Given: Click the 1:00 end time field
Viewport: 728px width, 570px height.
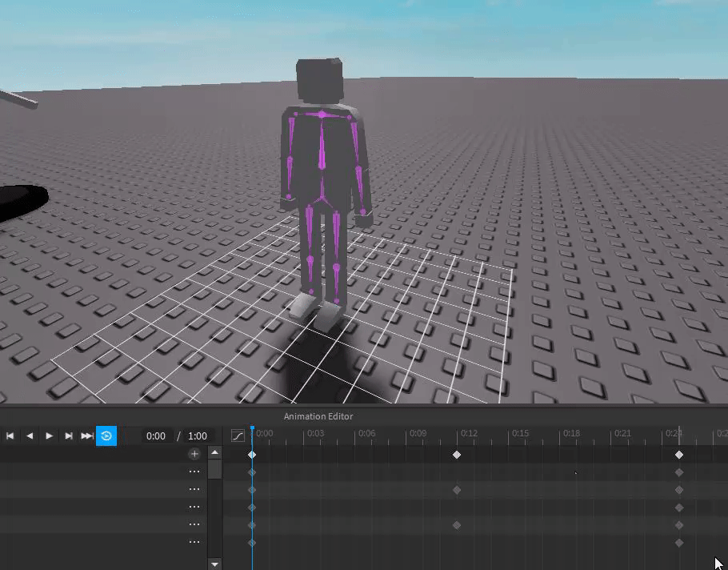Looking at the screenshot, I should point(198,436).
